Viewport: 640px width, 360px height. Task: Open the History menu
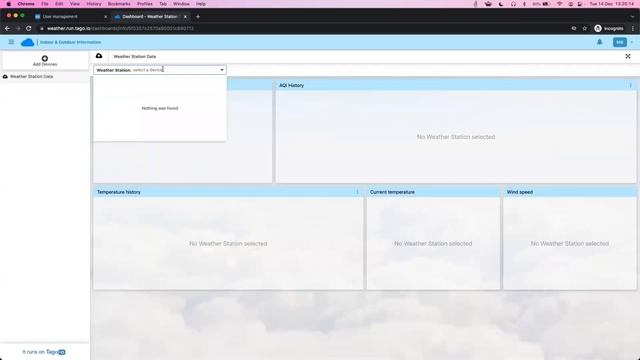click(x=94, y=4)
